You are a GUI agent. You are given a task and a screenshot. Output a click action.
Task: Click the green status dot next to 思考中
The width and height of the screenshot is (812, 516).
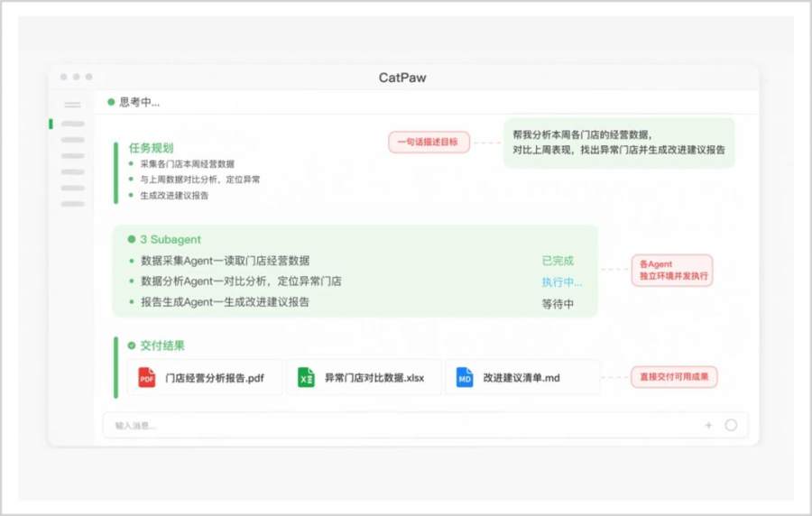point(111,102)
